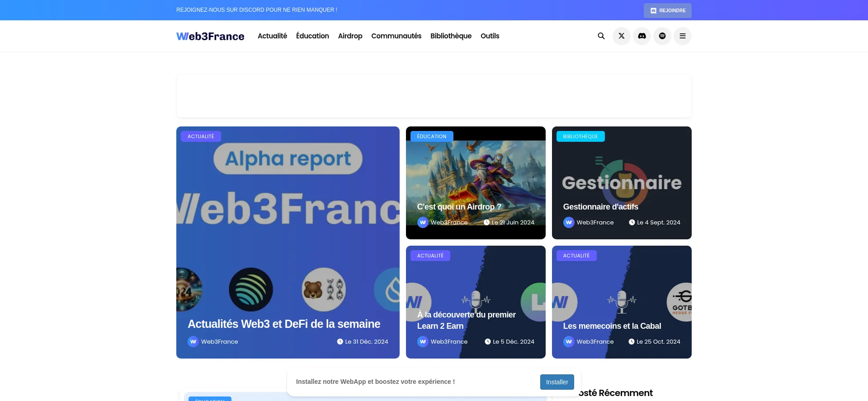Open the X (Twitter) social icon
The width and height of the screenshot is (868, 401).
622,36
